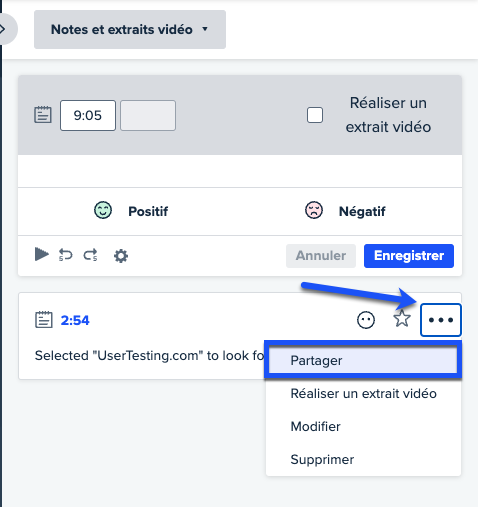Viewport: 478px width, 507px height.
Task: Choose Supprimer from the menu
Action: click(363, 459)
